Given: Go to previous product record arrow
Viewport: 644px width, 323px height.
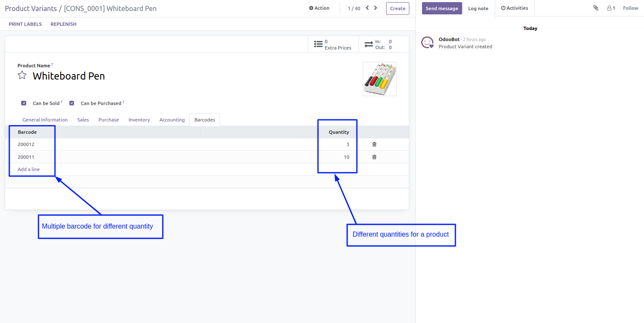Looking at the screenshot, I should coord(367,8).
